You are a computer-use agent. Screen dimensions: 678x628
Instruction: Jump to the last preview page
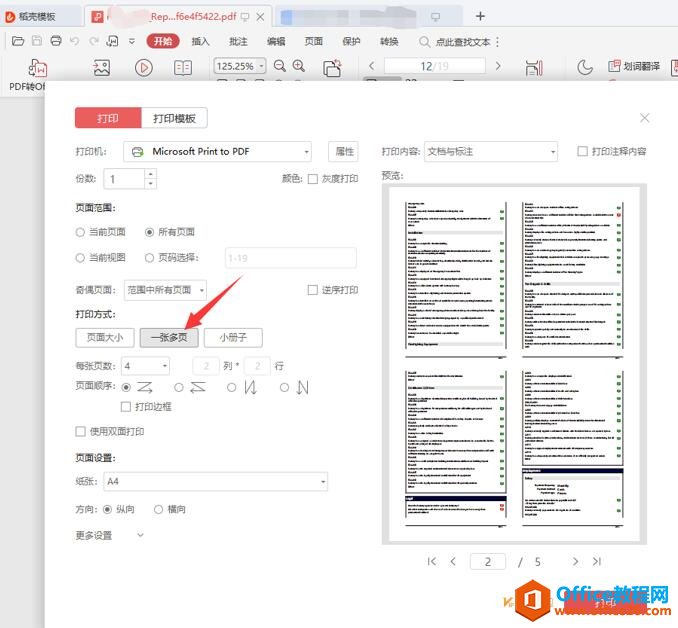coord(597,562)
